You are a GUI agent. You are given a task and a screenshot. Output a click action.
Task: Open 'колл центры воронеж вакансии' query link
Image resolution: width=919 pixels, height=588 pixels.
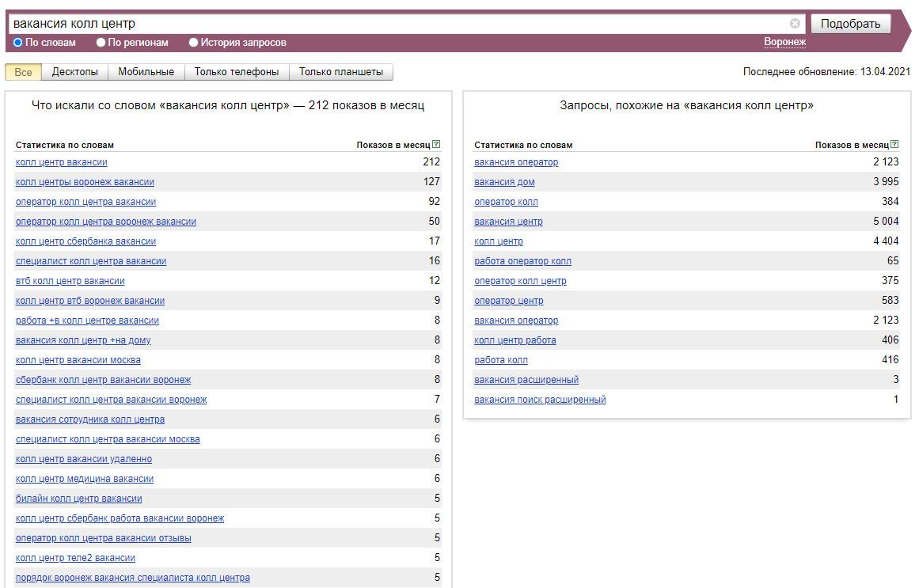[85, 182]
